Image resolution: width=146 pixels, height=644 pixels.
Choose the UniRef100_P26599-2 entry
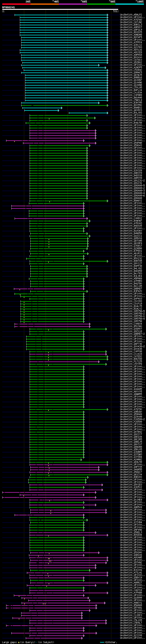coord(132,419)
